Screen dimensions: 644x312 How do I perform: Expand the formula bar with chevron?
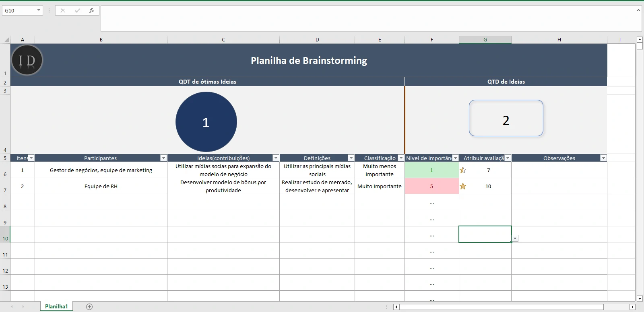(638, 10)
